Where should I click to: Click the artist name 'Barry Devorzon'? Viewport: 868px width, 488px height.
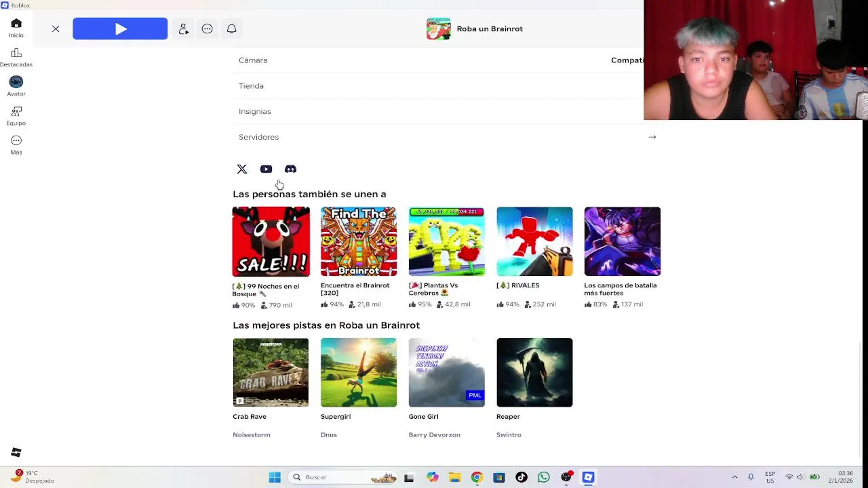(x=435, y=435)
